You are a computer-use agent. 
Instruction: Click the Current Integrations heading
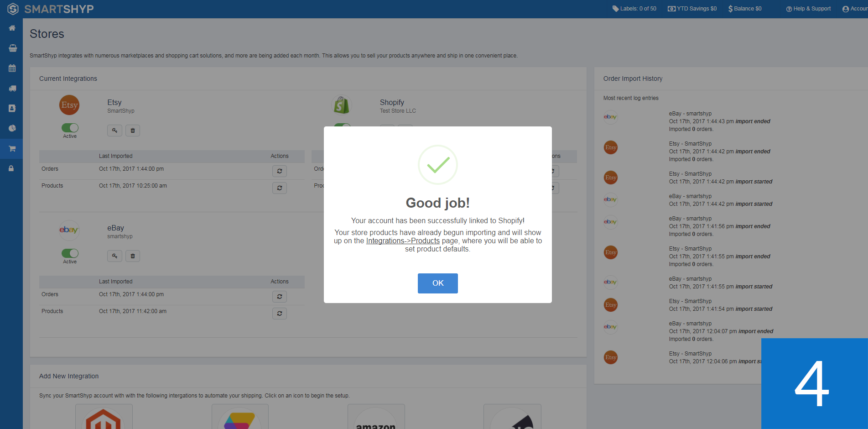click(68, 78)
